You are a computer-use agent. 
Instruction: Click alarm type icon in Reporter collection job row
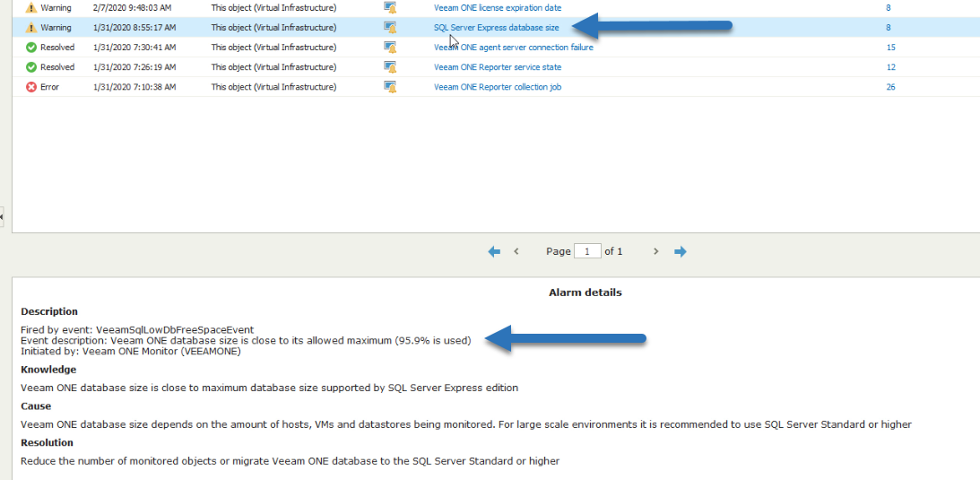[390, 87]
